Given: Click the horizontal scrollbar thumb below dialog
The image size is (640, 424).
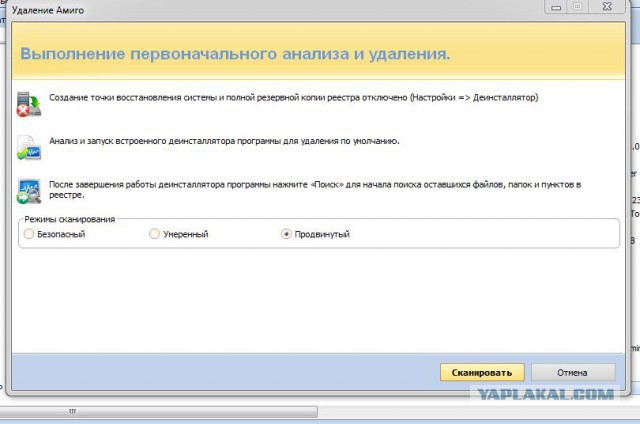Looking at the screenshot, I should (x=159, y=411).
